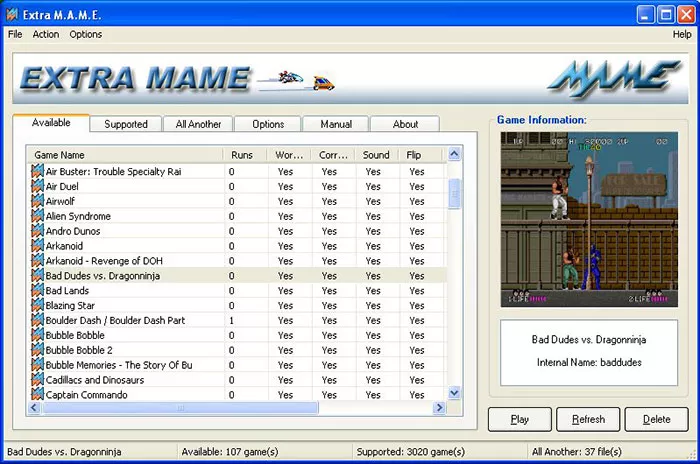Click the game icon next to Bad Lands
700x464 pixels.
[x=38, y=291]
